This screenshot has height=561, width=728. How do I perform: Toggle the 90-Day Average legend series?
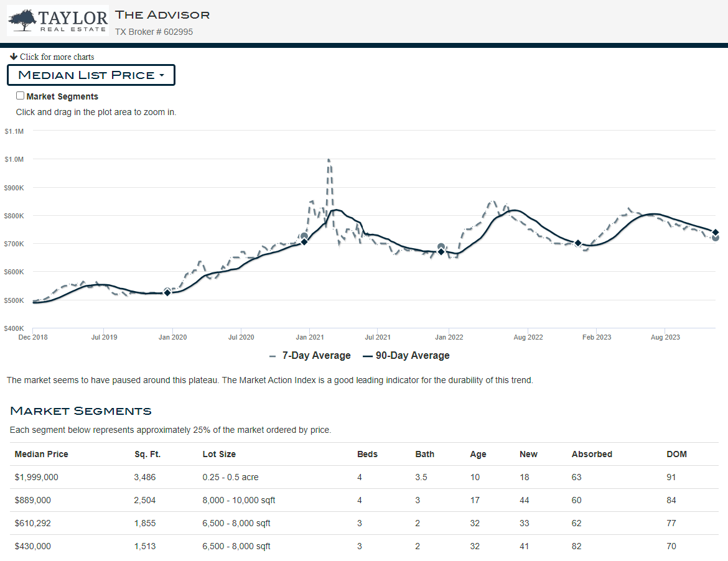406,355
